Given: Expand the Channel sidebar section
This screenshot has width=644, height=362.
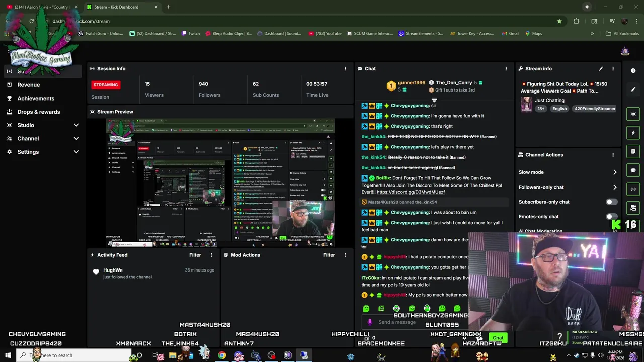Looking at the screenshot, I should [x=76, y=139].
